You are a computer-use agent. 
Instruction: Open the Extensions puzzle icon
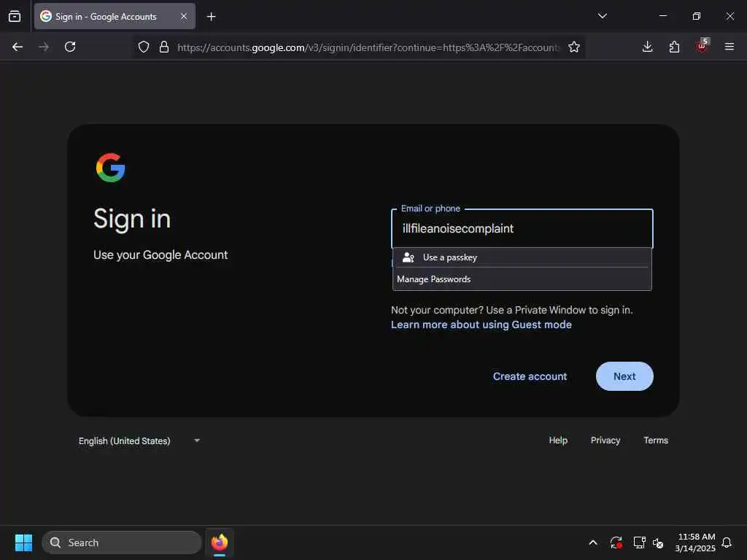click(674, 47)
